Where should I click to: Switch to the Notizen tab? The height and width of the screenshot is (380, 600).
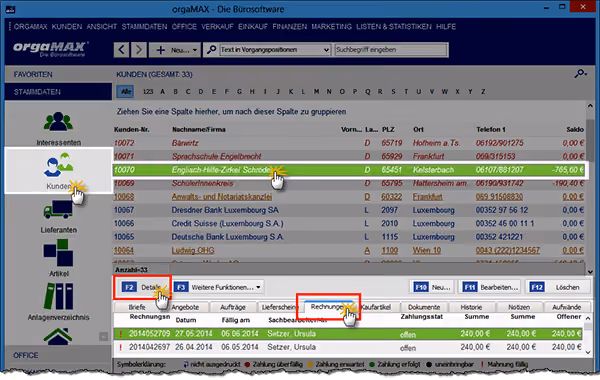coord(519,307)
